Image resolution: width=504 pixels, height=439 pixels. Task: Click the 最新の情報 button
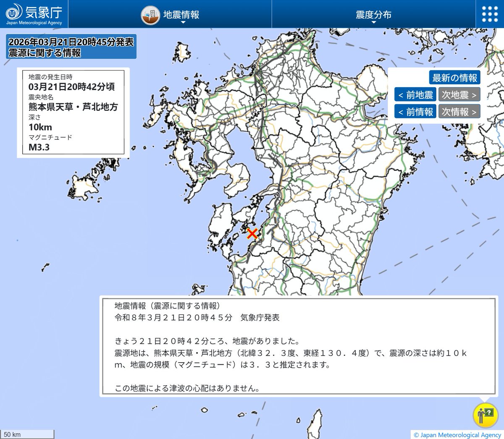tap(455, 78)
